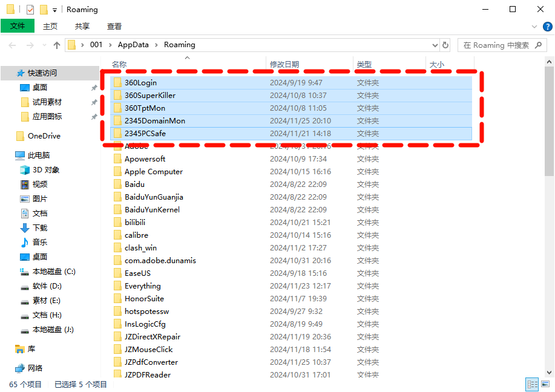Viewport: 555px width, 392px height.
Task: Switch to the 共享 ribbon tab
Action: pos(82,27)
